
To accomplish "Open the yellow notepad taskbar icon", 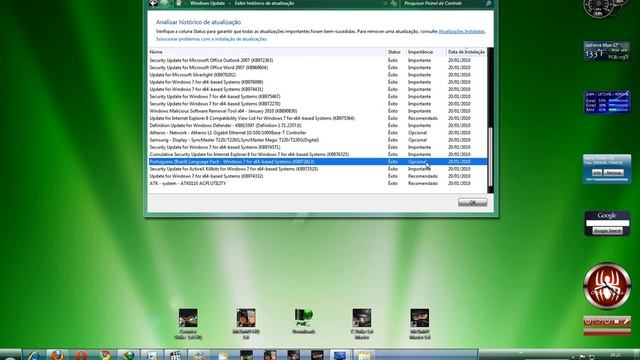I will coord(364,356).
